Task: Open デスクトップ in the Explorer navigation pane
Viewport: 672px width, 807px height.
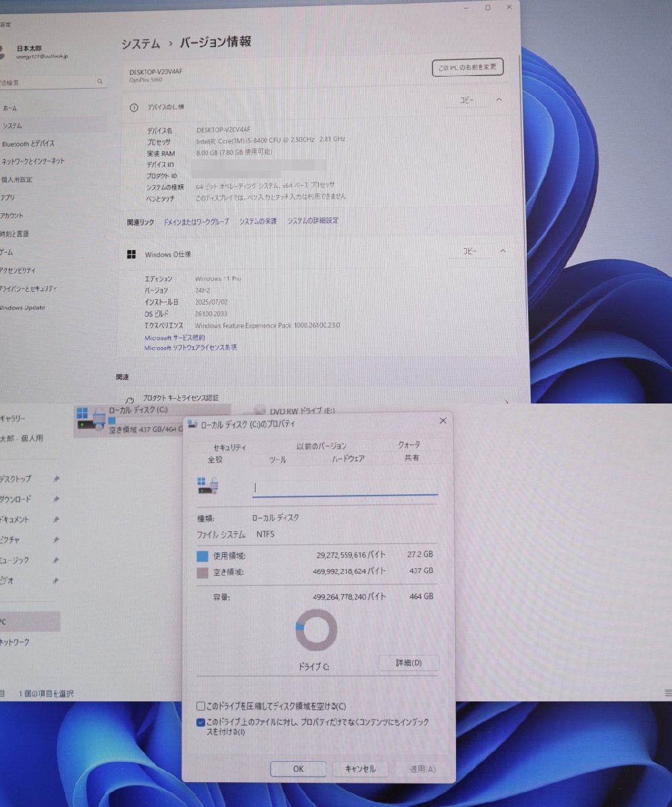Action: click(x=15, y=479)
